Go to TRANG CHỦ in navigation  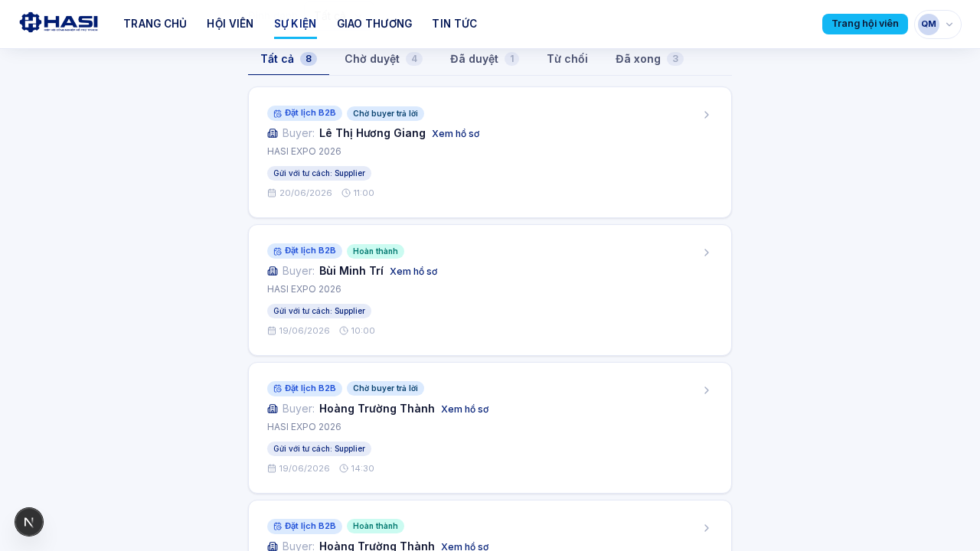155,24
